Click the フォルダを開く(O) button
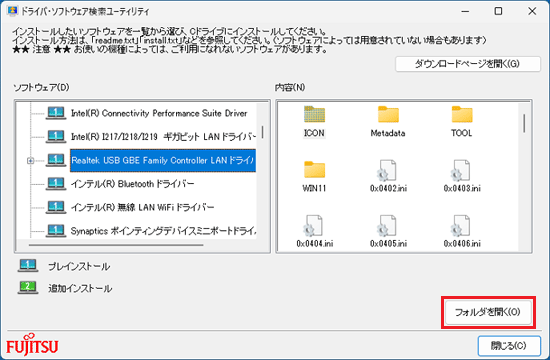 [488, 312]
